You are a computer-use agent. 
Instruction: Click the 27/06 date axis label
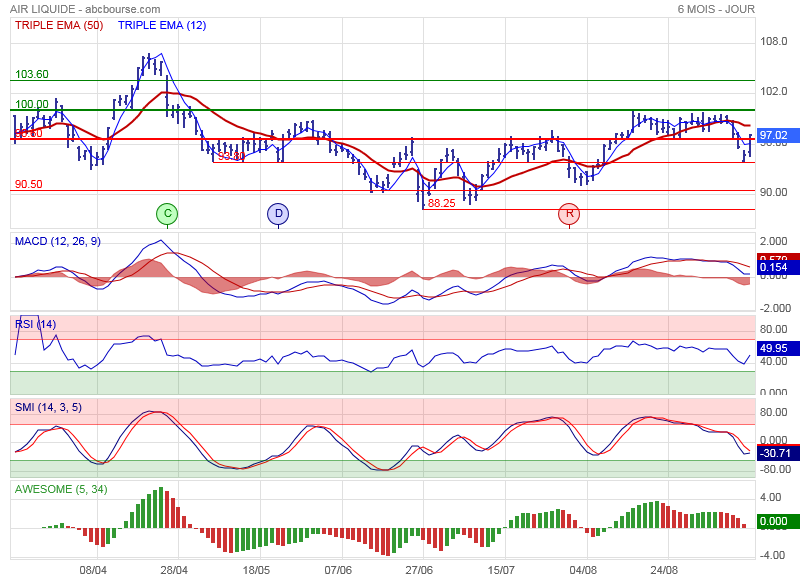[x=419, y=570]
